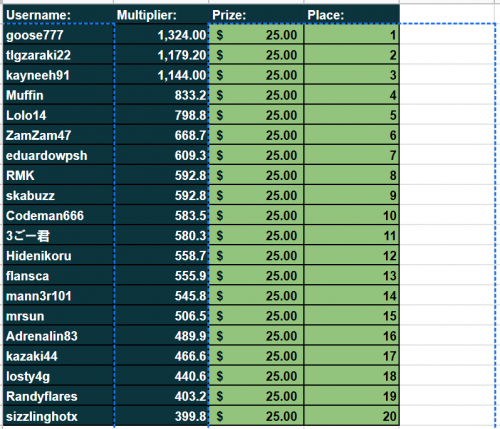
Task: Click the Lolo14 username cell
Action: tap(59, 115)
